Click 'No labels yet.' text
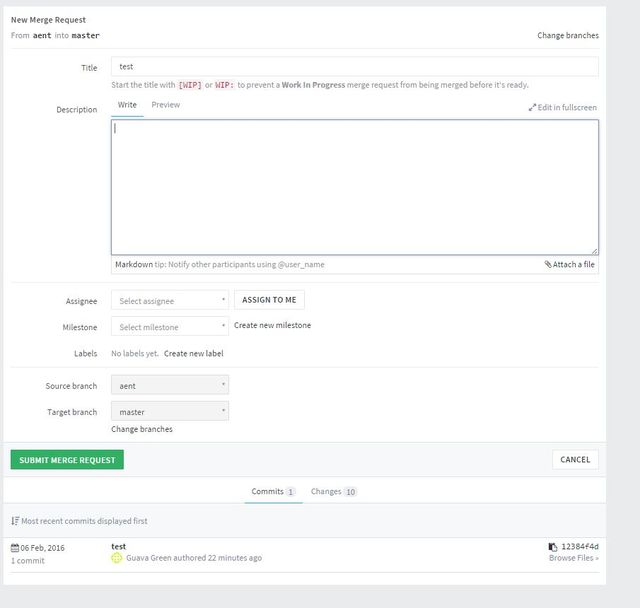 [x=135, y=353]
